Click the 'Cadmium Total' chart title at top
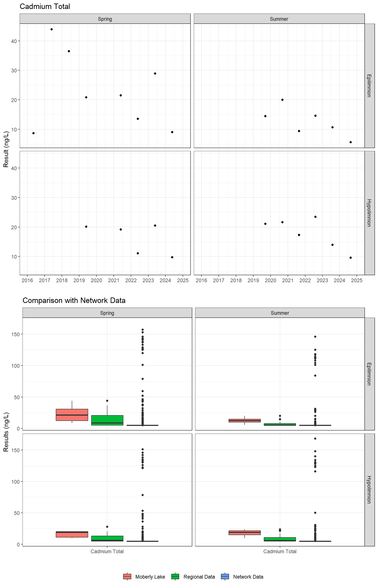 (x=45, y=6)
